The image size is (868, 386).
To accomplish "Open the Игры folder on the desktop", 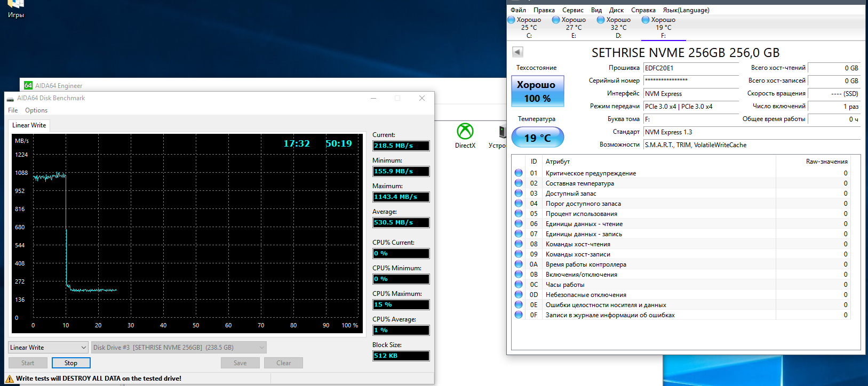I will point(15,6).
